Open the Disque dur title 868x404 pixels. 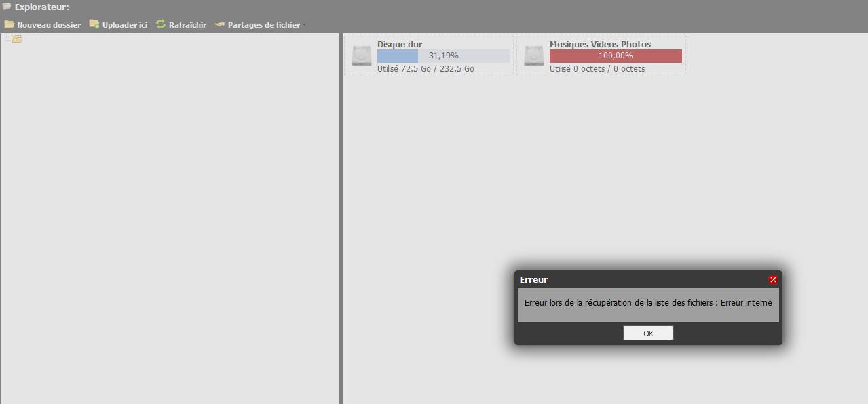tap(400, 44)
